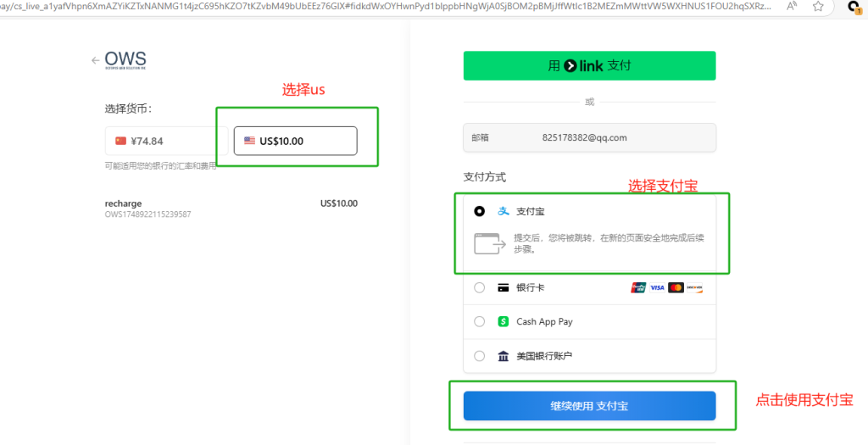Select the Cash App Pay radio button

480,321
